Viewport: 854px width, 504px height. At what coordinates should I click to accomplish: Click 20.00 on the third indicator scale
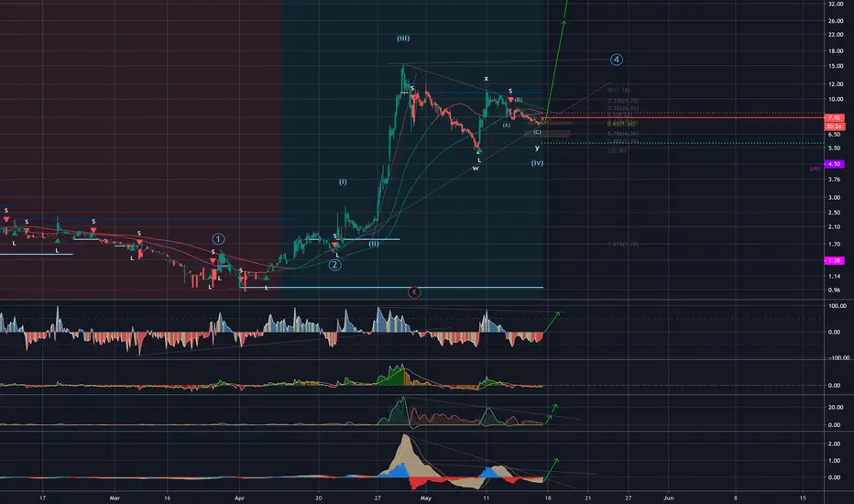coord(836,408)
